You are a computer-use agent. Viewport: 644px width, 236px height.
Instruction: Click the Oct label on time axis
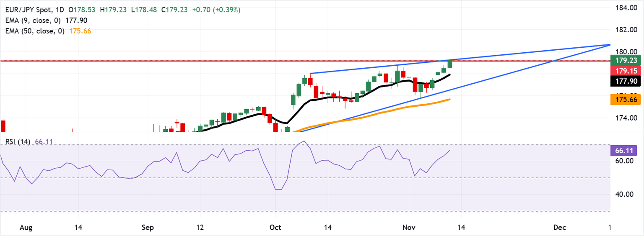(x=275, y=228)
